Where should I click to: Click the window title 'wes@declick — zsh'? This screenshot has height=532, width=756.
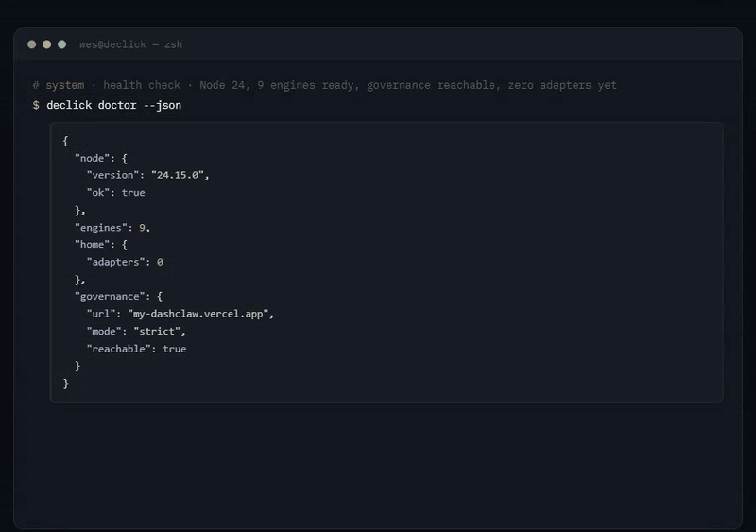pyautogui.click(x=130, y=44)
